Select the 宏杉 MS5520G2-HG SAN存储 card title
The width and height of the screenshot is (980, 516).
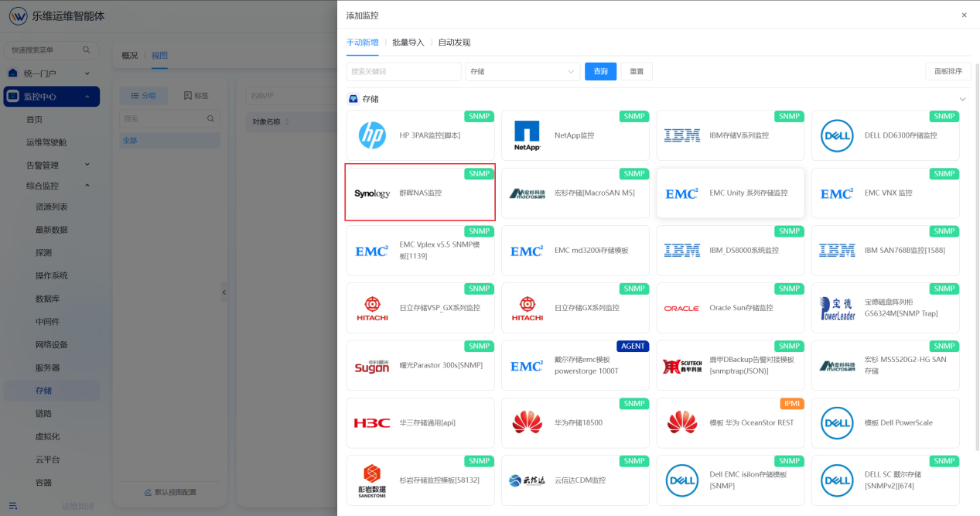pos(905,366)
